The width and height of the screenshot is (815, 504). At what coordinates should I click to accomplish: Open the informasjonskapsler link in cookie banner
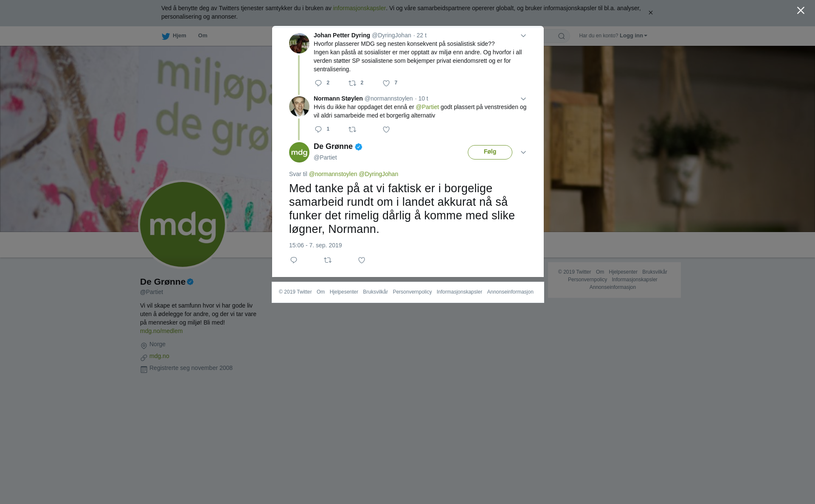[359, 8]
